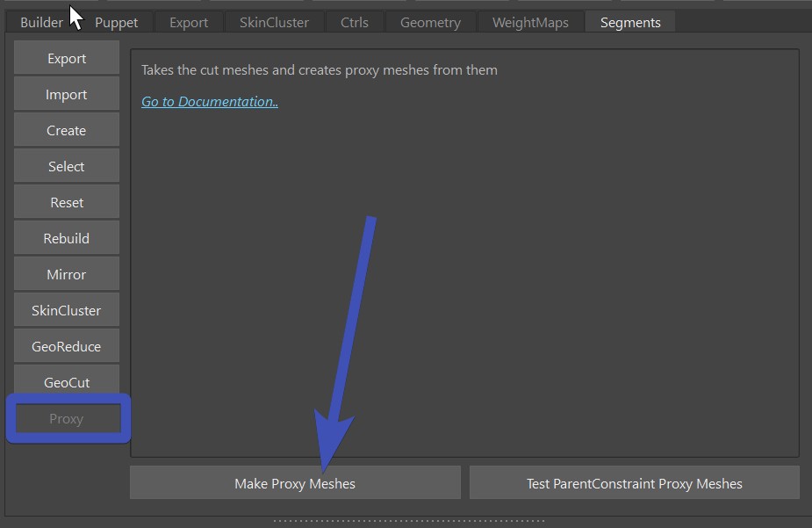Click the Import button in left sidebar

coord(67,95)
